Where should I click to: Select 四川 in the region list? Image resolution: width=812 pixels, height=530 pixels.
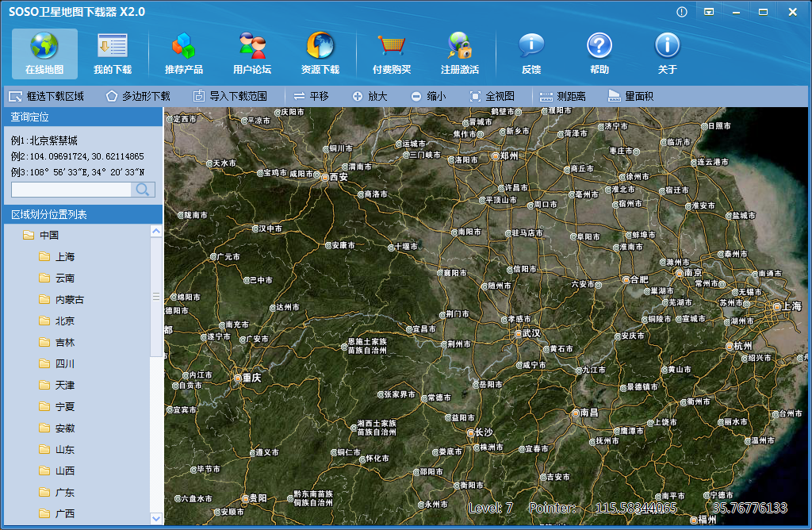click(x=65, y=363)
